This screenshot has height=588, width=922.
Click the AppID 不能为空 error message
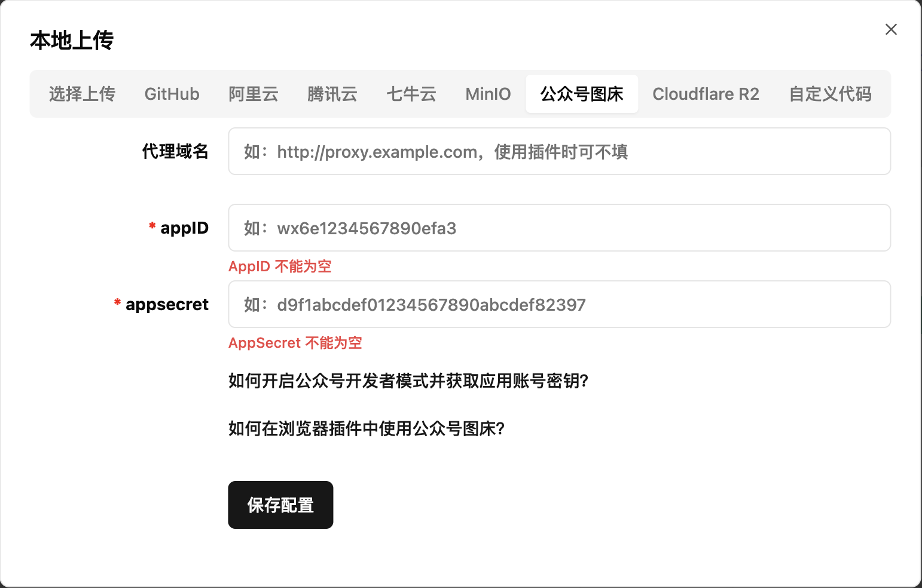pyautogui.click(x=280, y=267)
